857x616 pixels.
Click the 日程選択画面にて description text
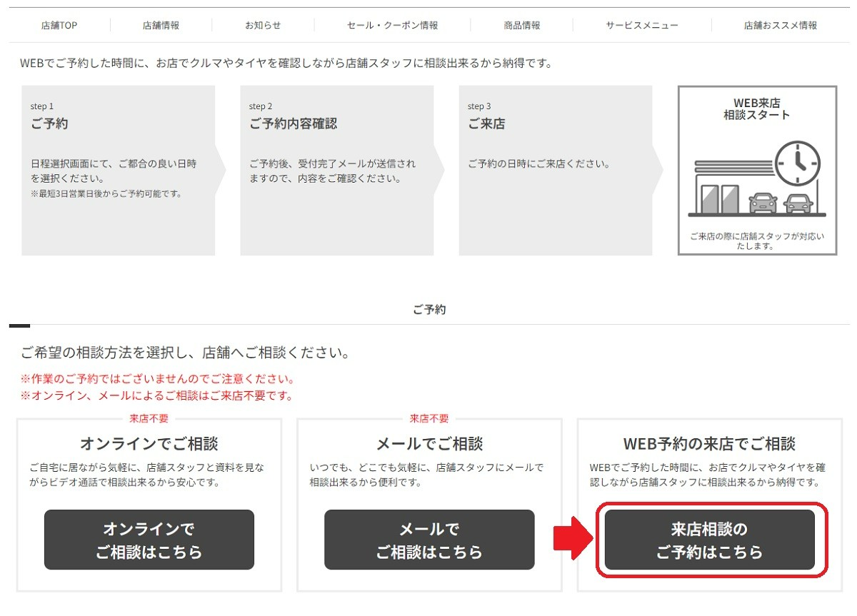pyautogui.click(x=114, y=171)
